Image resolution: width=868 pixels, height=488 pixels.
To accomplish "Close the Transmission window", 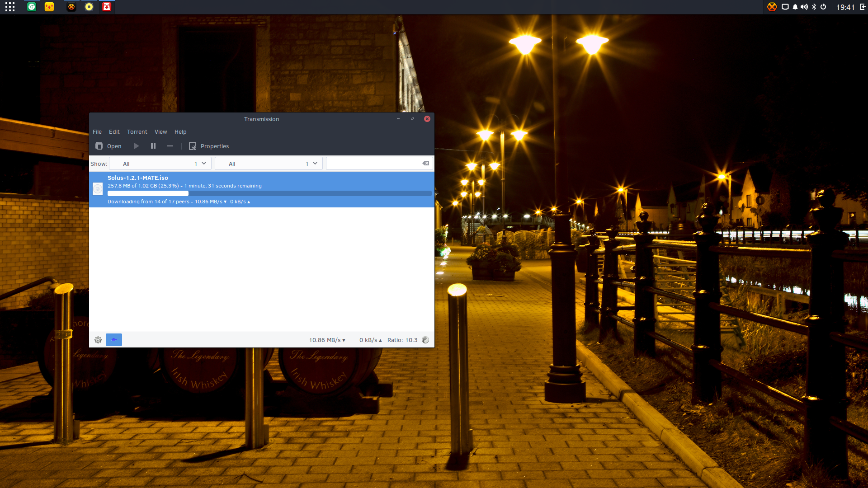I will coord(427,119).
